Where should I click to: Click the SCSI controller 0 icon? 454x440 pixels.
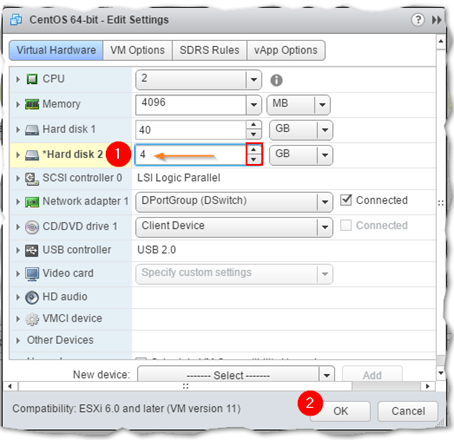pyautogui.click(x=32, y=179)
